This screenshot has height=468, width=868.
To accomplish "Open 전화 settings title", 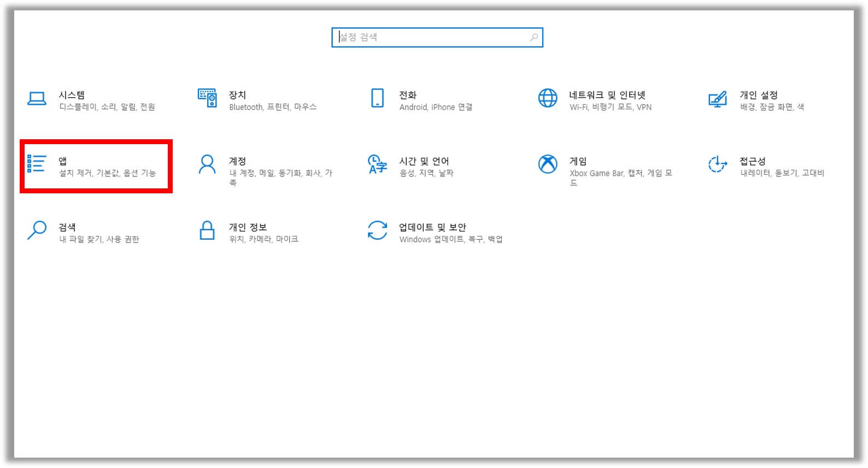I will (408, 95).
